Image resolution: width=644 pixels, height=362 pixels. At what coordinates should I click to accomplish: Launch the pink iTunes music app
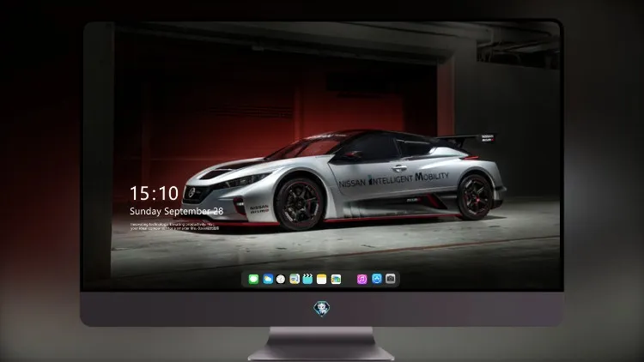[x=361, y=280]
